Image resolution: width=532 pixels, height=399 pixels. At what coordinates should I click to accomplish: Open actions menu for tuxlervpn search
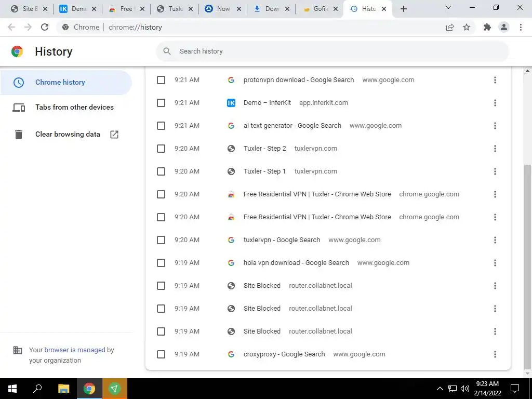pos(495,240)
